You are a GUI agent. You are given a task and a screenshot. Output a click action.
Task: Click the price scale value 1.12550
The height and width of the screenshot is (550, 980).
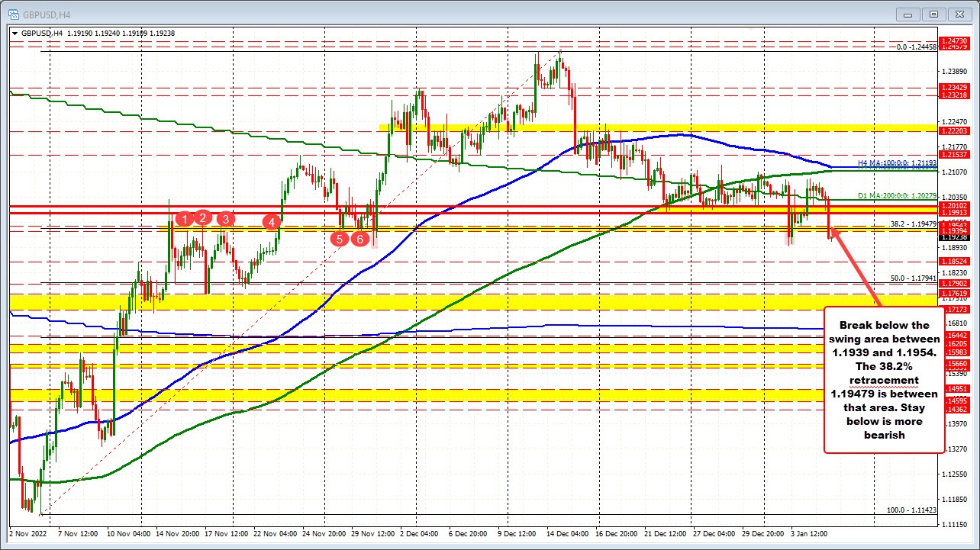955,474
